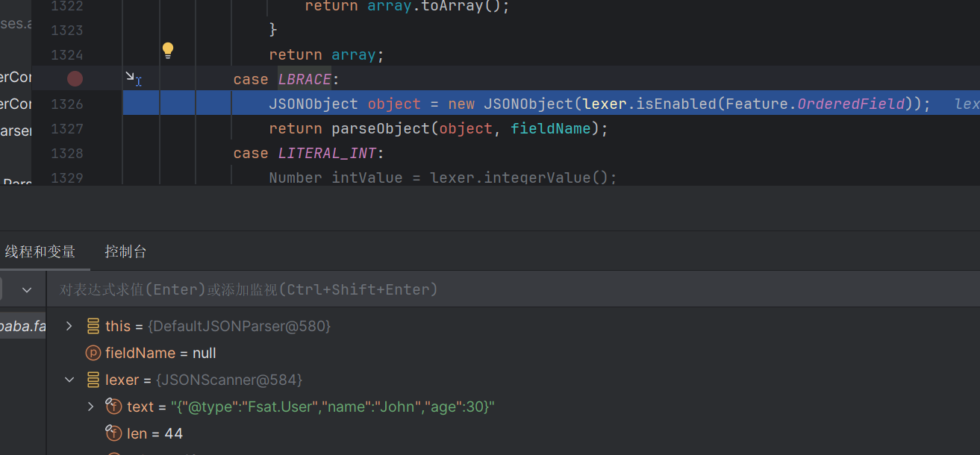
Task: Toggle breakpoint at line number 1326
Action: pyautogui.click(x=67, y=104)
